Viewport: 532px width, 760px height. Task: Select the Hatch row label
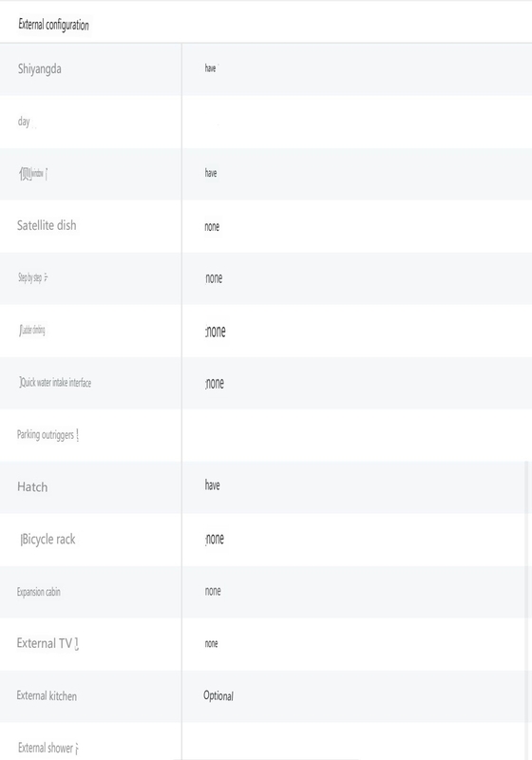coord(32,487)
